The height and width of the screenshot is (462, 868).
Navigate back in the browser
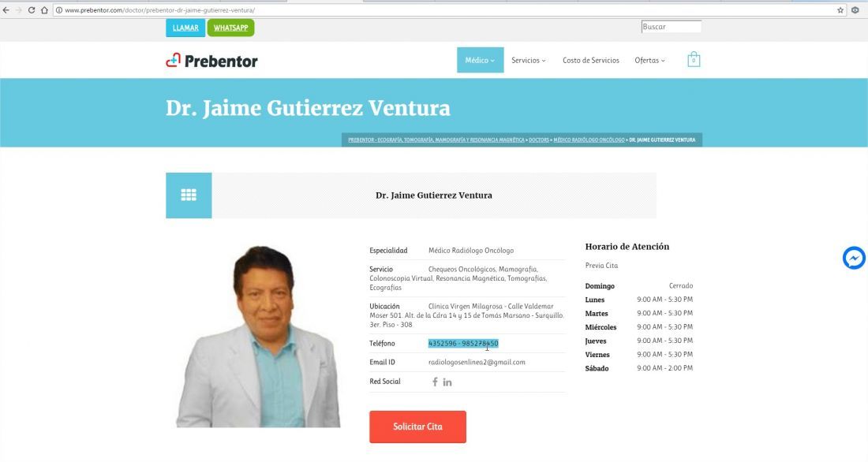(x=6, y=10)
